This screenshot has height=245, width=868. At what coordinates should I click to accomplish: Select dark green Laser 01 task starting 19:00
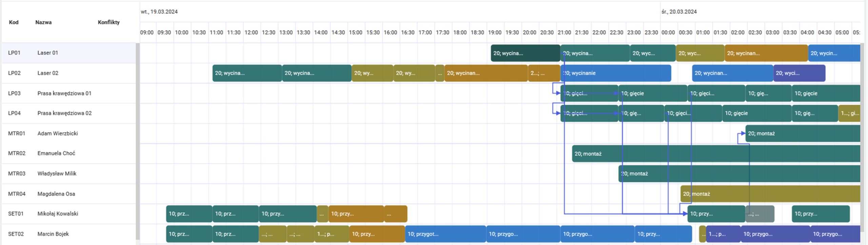526,53
